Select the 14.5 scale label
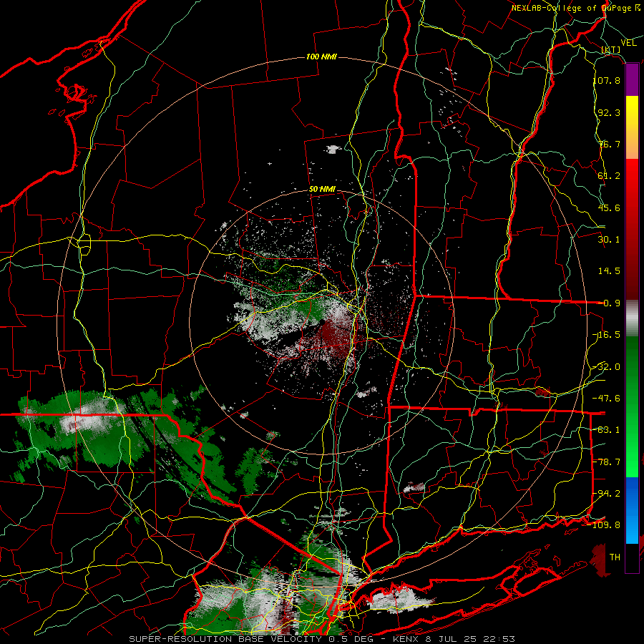Screen dimensions: 644x644 point(609,271)
